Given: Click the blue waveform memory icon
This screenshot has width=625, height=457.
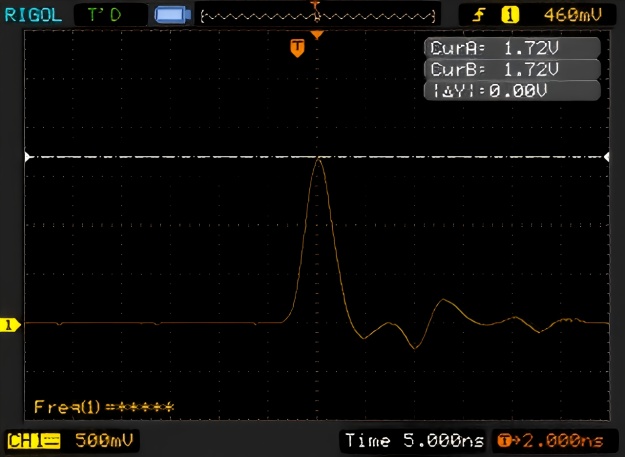Looking at the screenshot, I should click(x=173, y=15).
